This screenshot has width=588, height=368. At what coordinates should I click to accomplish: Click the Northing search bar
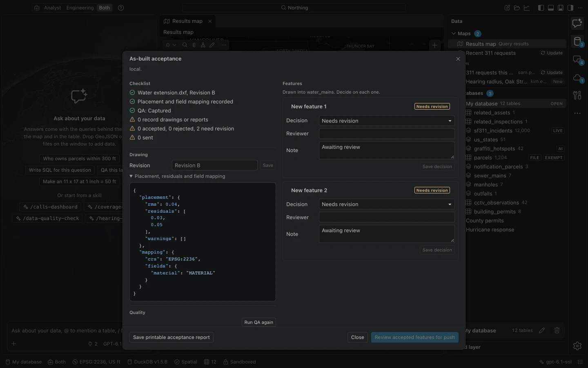click(294, 8)
